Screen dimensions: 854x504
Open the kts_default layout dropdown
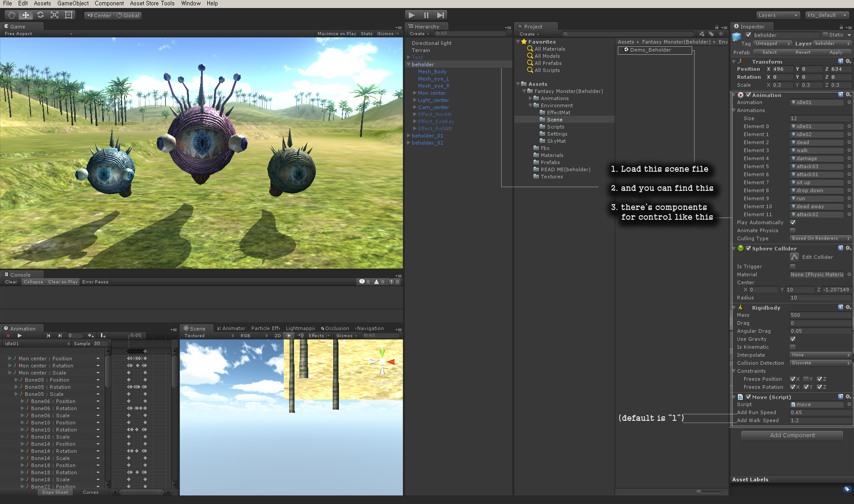827,15
